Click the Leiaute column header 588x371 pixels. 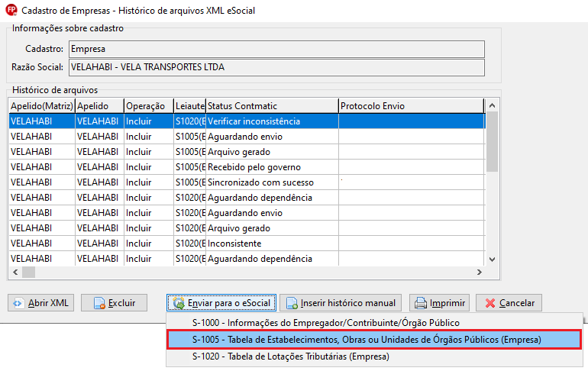[189, 106]
